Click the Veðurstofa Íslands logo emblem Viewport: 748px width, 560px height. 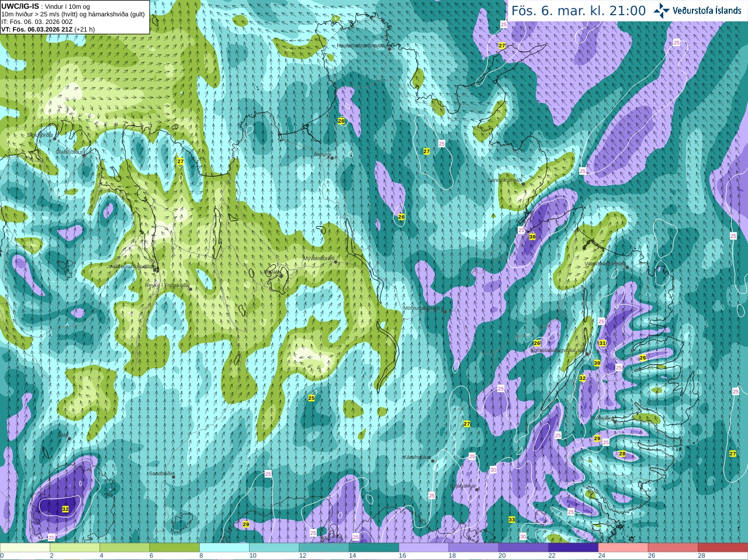pyautogui.click(x=662, y=11)
